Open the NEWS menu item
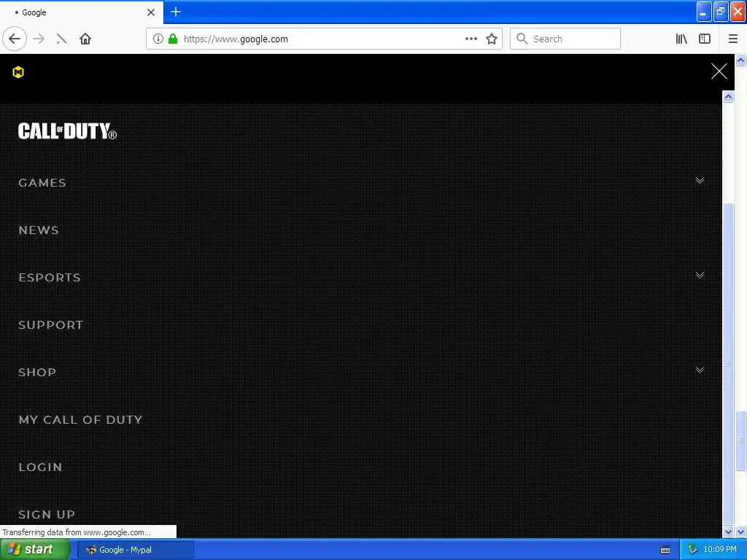This screenshot has width=747, height=560. tap(39, 230)
